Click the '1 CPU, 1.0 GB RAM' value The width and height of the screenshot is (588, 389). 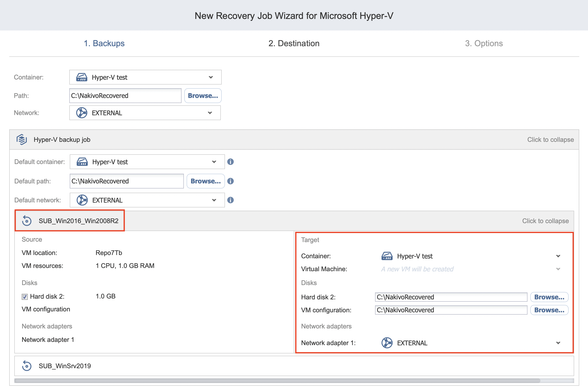coord(125,266)
